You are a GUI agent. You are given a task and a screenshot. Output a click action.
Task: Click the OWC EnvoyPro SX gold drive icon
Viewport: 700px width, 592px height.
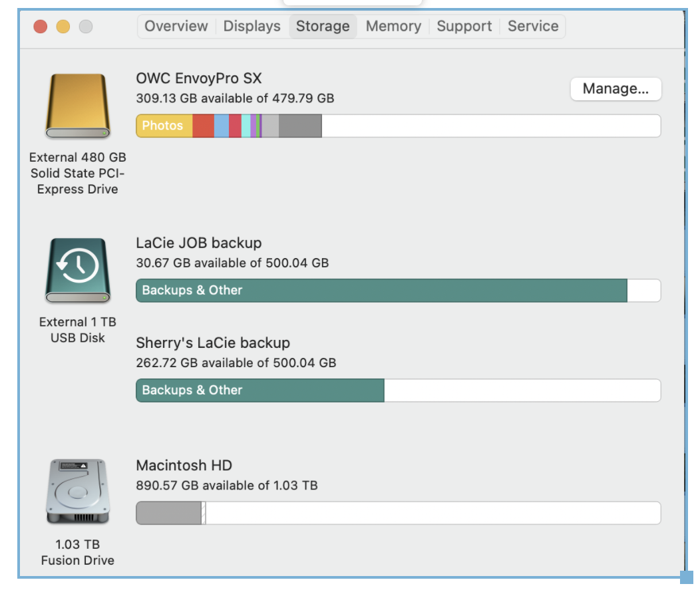click(x=78, y=106)
